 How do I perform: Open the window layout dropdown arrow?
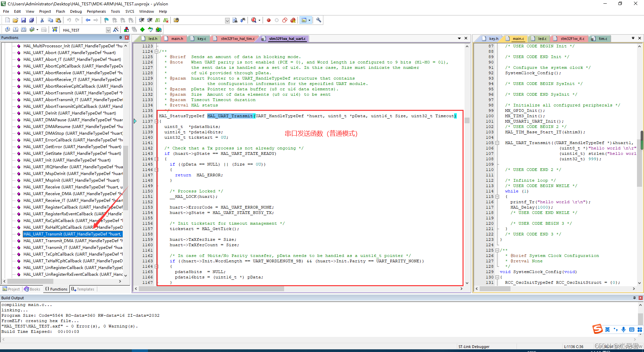point(309,20)
